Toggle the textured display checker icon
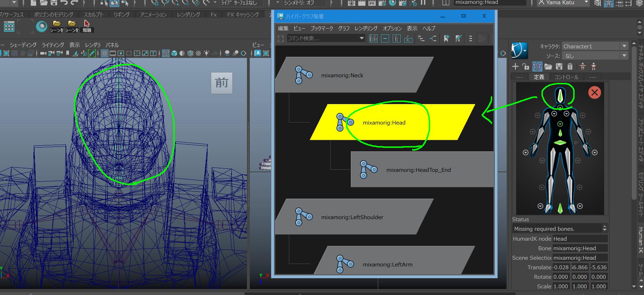 point(198,53)
